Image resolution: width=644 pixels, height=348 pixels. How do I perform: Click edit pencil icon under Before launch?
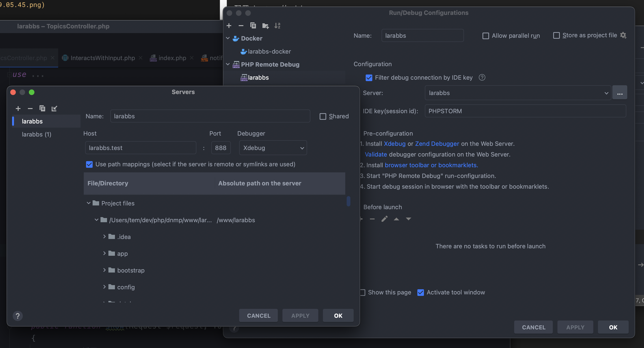tap(384, 219)
